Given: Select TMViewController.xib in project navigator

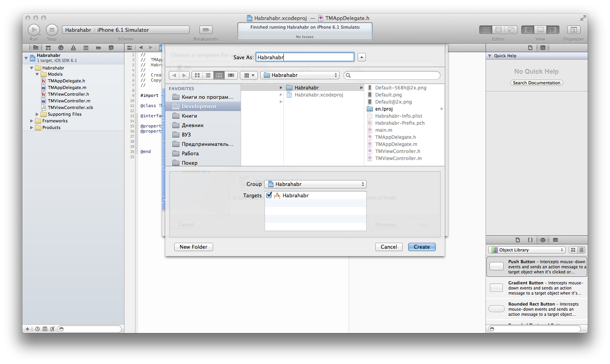Looking at the screenshot, I should (x=70, y=107).
